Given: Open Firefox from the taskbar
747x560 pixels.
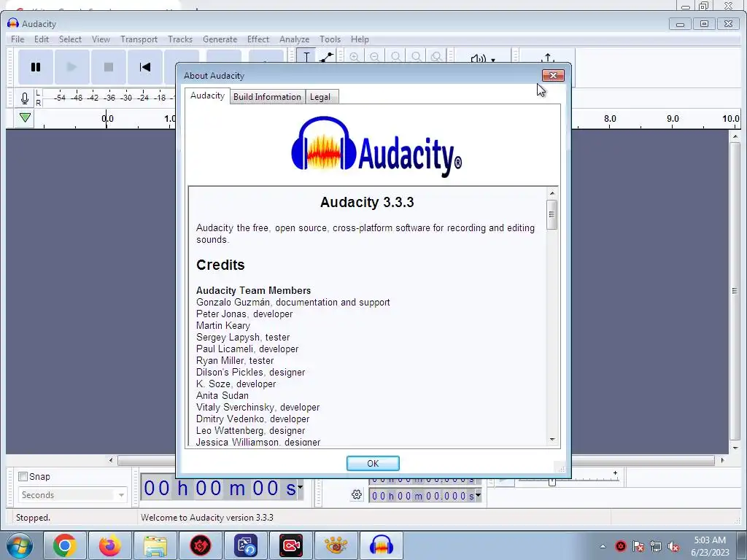Looking at the screenshot, I should tap(109, 545).
